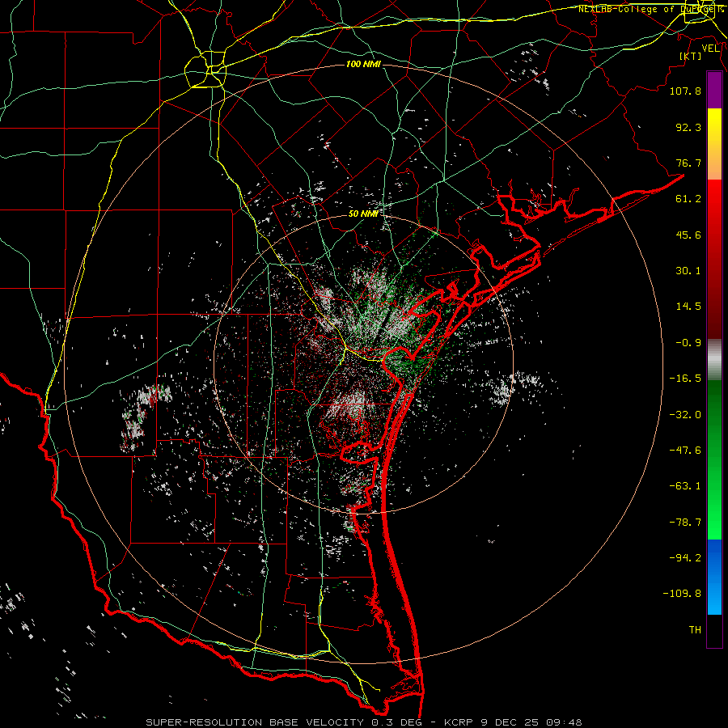Viewport: 728px width, 728px height.
Task: Click the 100 NMI range ring label
Action: [x=363, y=64]
